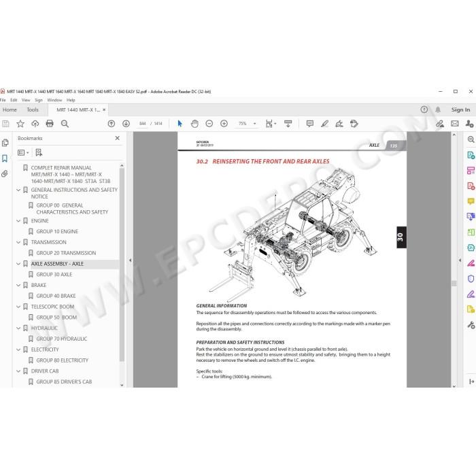
Task: Switch to the Home tab
Action: point(10,109)
